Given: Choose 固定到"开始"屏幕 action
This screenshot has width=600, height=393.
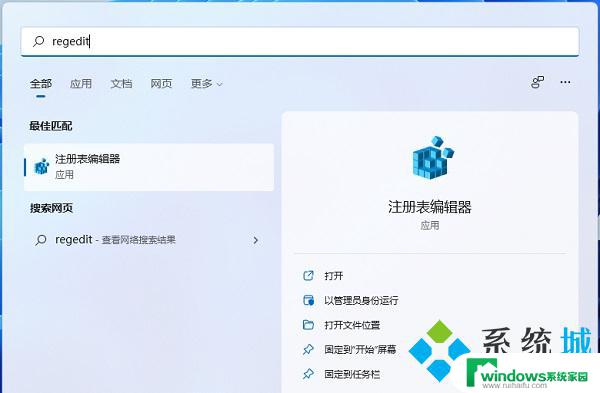Looking at the screenshot, I should click(x=360, y=349).
